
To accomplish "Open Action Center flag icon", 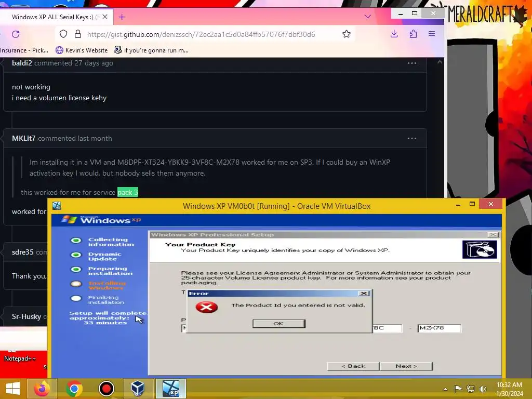I will point(458,389).
